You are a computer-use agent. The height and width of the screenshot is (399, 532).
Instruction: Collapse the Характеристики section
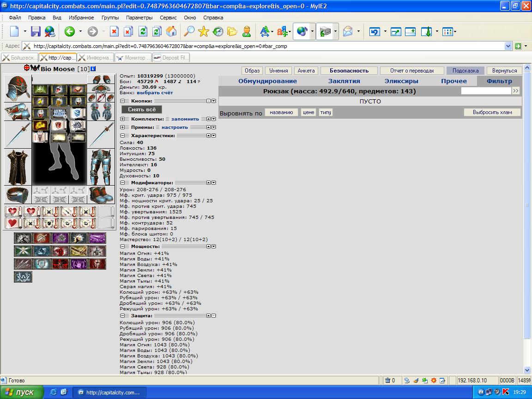click(122, 135)
